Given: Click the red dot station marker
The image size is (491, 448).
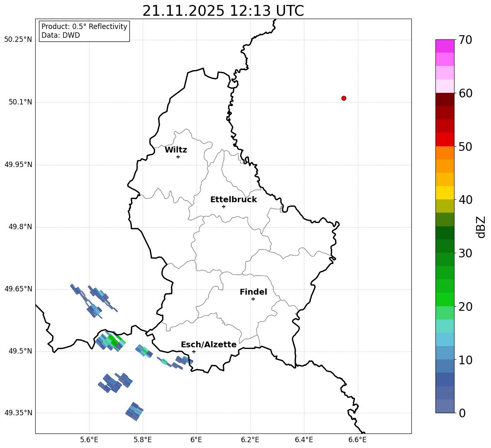Looking at the screenshot, I should 344,98.
